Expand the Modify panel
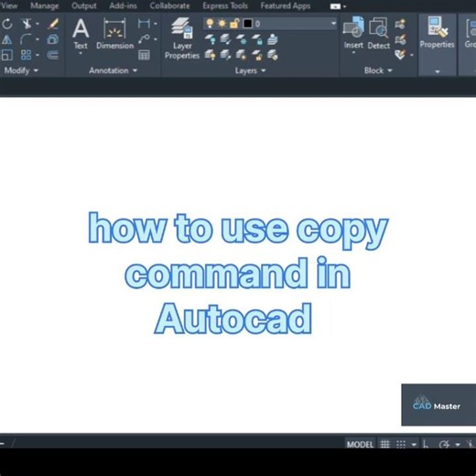Image resolution: width=476 pixels, height=476 pixels. coord(21,70)
